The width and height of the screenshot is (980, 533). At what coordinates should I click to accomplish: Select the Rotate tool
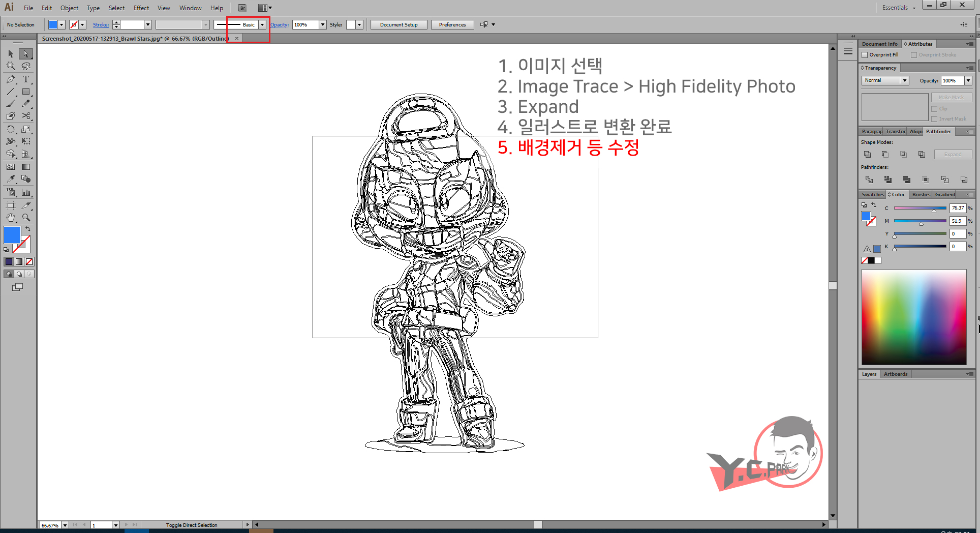pyautogui.click(x=11, y=129)
